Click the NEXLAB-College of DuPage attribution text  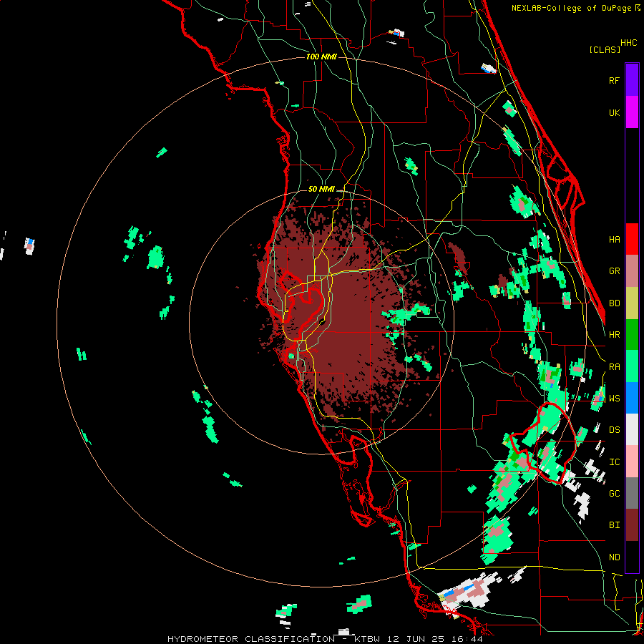[573, 8]
